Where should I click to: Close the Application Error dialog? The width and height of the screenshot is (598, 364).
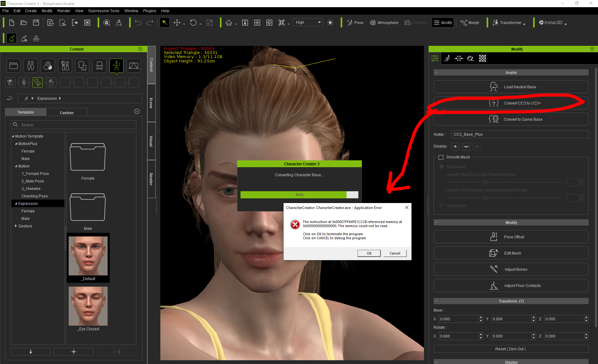407,207
